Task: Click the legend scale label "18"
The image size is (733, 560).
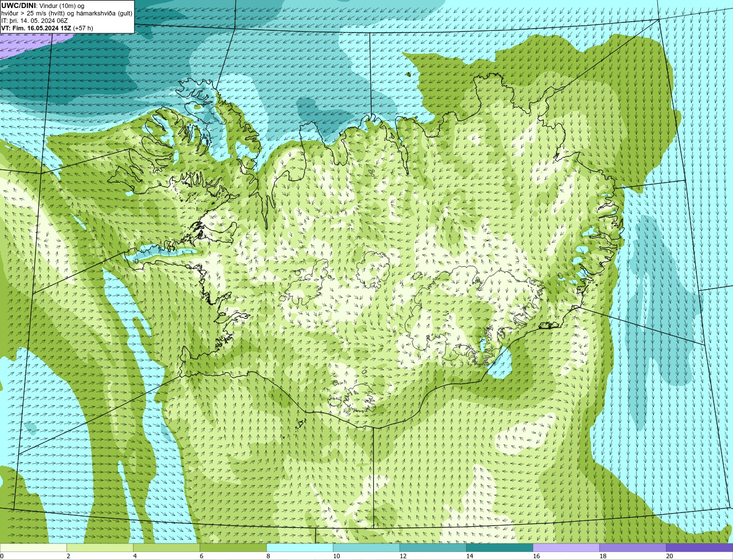Action: (x=603, y=556)
